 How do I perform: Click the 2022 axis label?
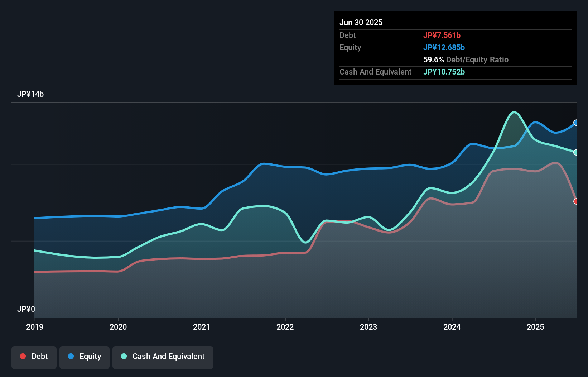[x=285, y=327]
